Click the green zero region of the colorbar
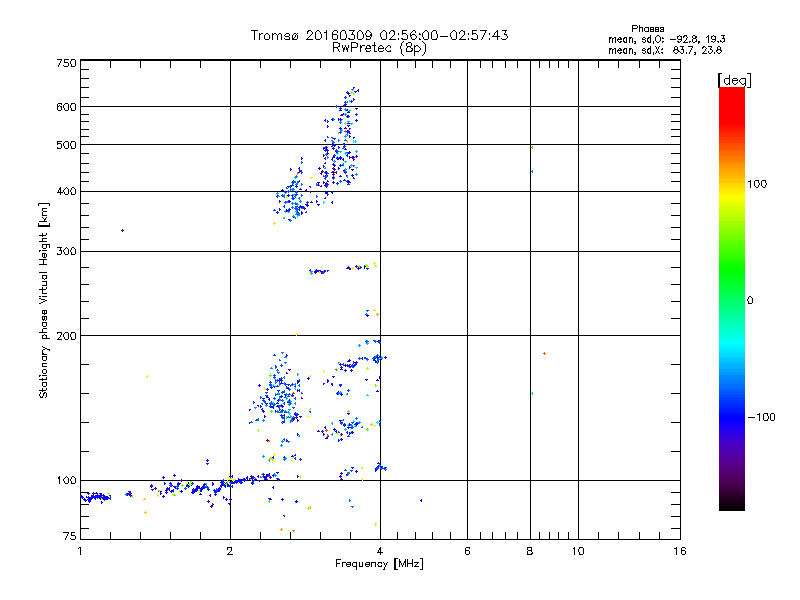This screenshot has height=600, width=800. 732,300
